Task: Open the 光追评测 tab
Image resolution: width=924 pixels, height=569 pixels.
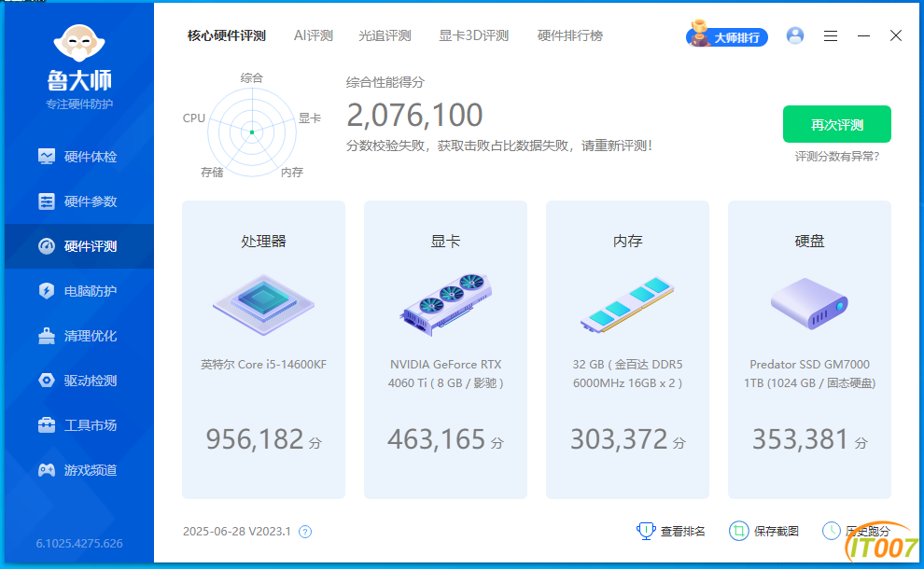Action: pyautogui.click(x=385, y=36)
